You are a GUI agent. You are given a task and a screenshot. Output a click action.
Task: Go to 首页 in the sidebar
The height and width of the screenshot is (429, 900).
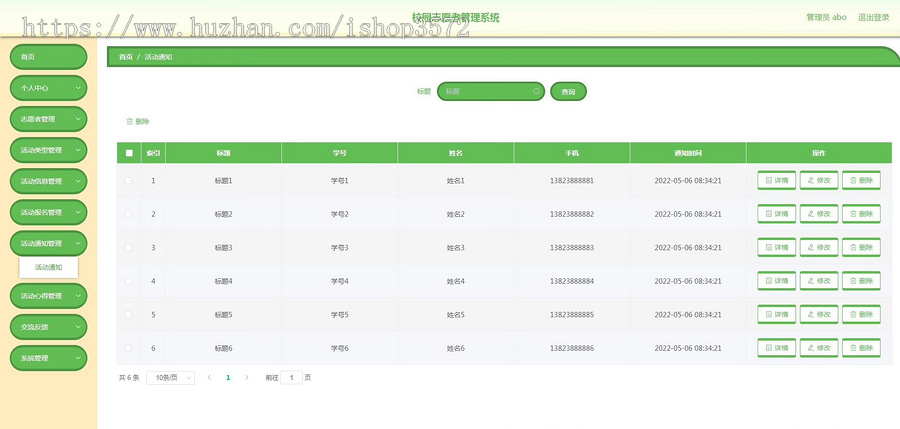[x=49, y=57]
